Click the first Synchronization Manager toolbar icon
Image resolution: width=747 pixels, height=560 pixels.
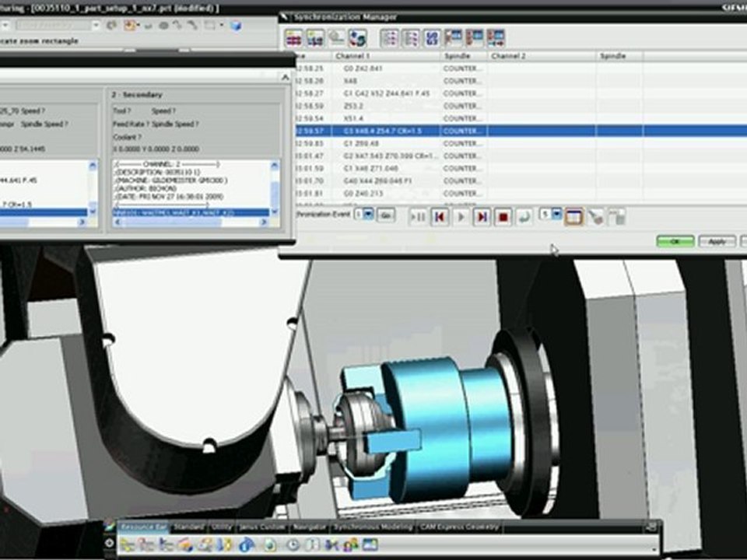[293, 37]
